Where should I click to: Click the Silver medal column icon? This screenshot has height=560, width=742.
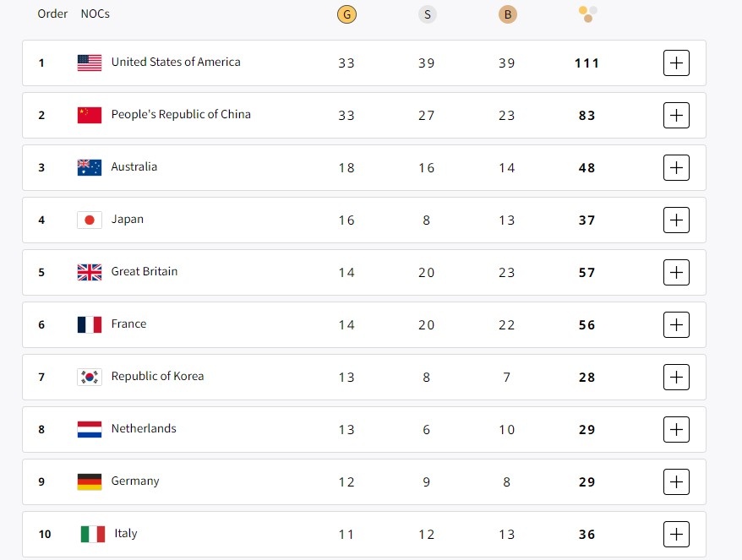[427, 14]
